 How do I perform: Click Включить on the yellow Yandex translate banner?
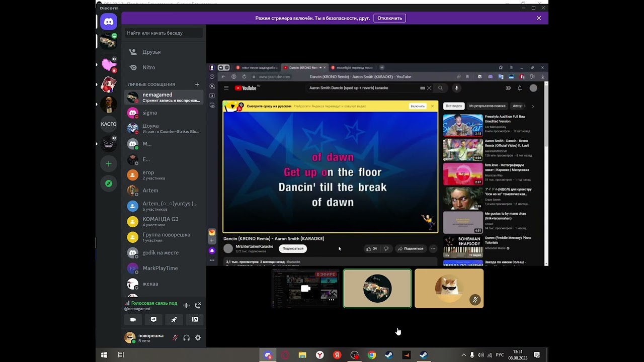pyautogui.click(x=418, y=106)
